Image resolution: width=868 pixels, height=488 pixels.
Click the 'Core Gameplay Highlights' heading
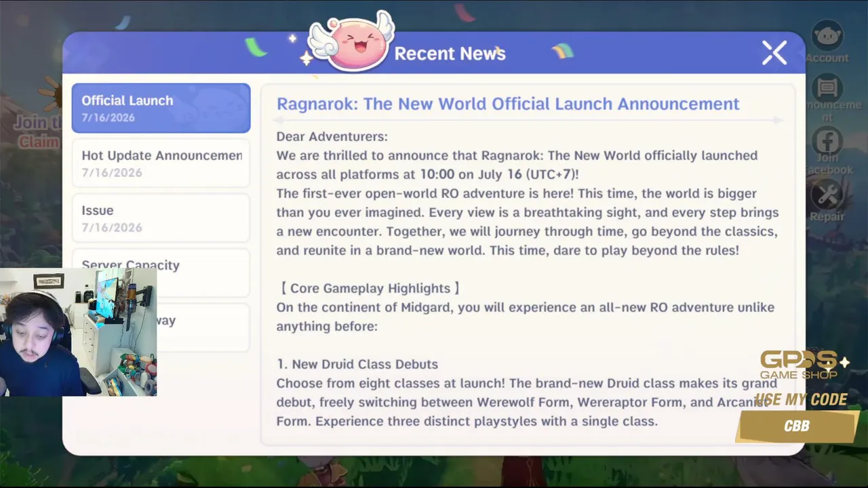coord(370,288)
